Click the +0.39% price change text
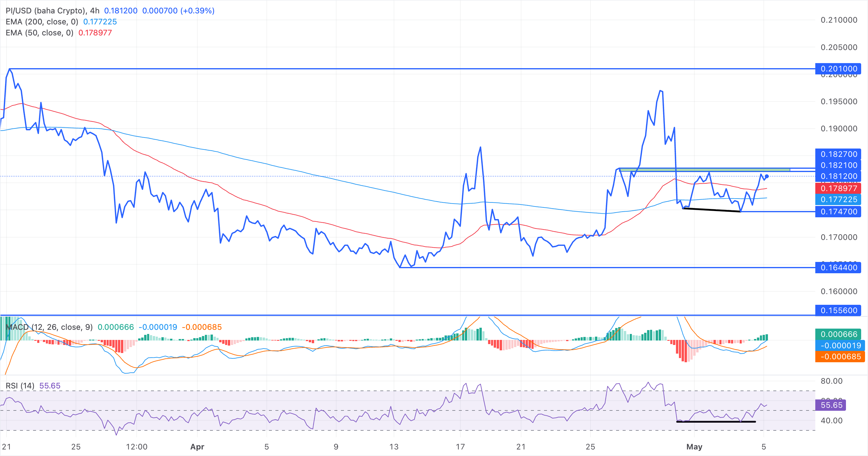Image resolution: width=868 pixels, height=456 pixels. click(x=197, y=11)
